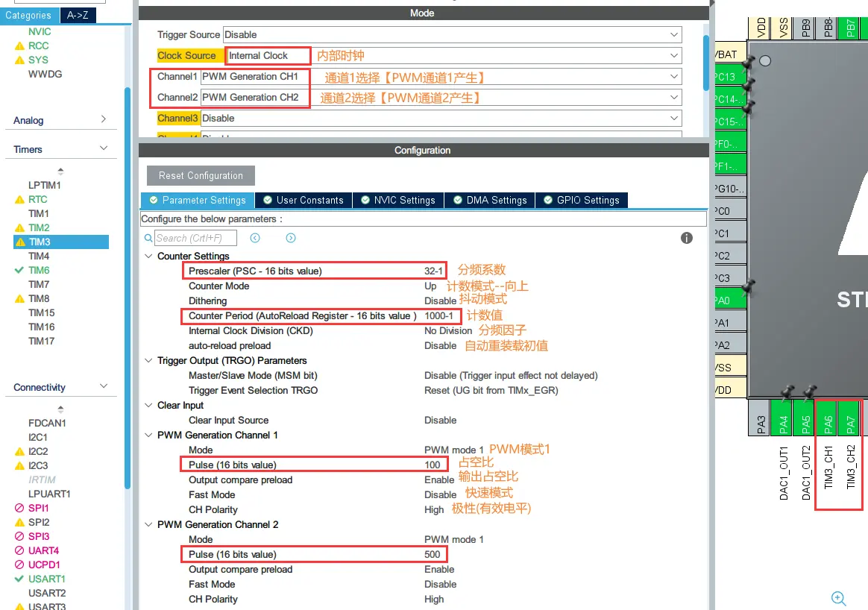Click the Reset Configuration button
The width and height of the screenshot is (868, 610).
coord(201,176)
